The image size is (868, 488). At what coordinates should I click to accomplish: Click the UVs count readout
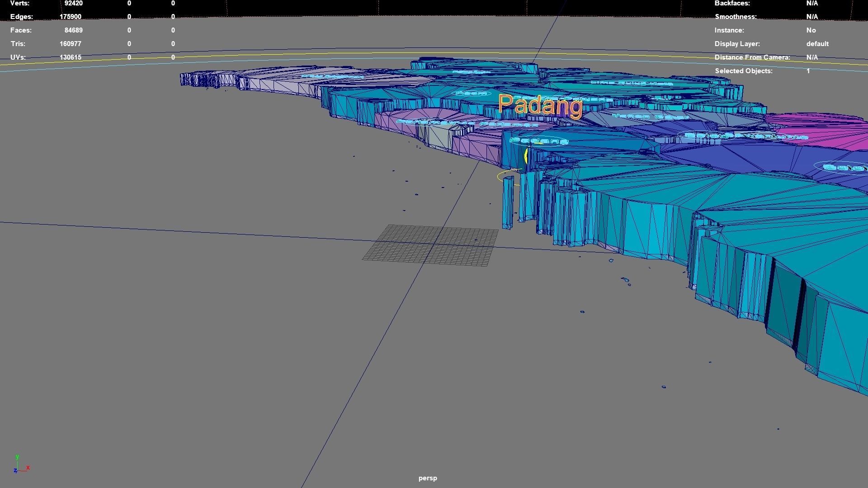tap(71, 57)
